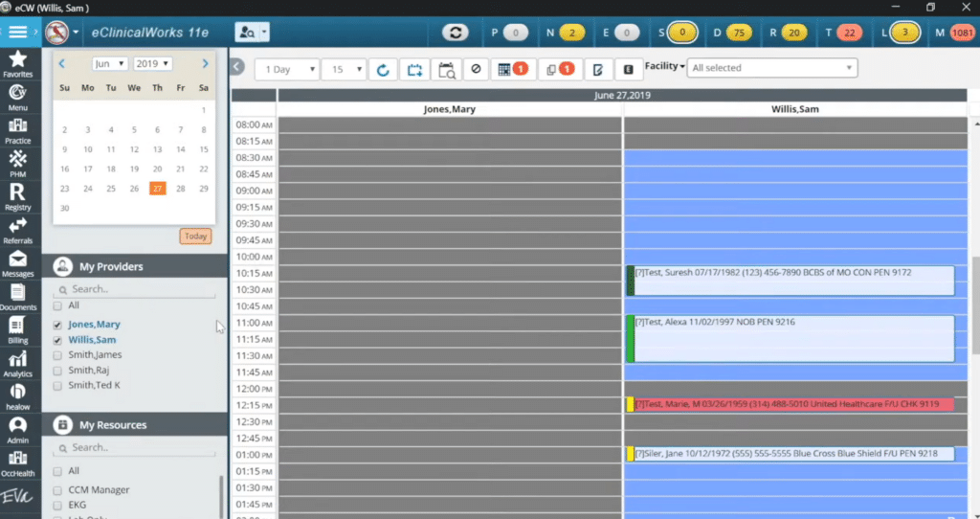
Task: Check the Smith,Ted K provider checkbox
Action: click(x=57, y=386)
